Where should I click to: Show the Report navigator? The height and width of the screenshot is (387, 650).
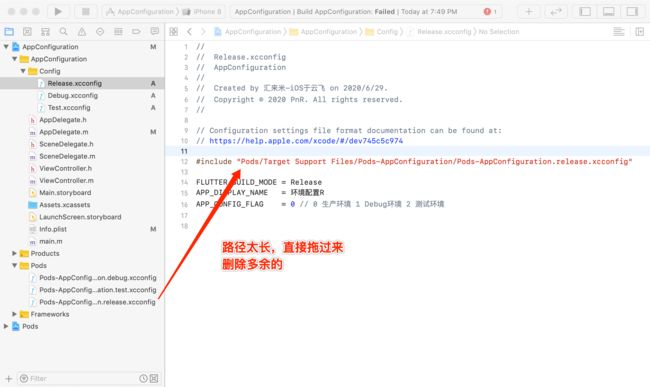(x=155, y=31)
